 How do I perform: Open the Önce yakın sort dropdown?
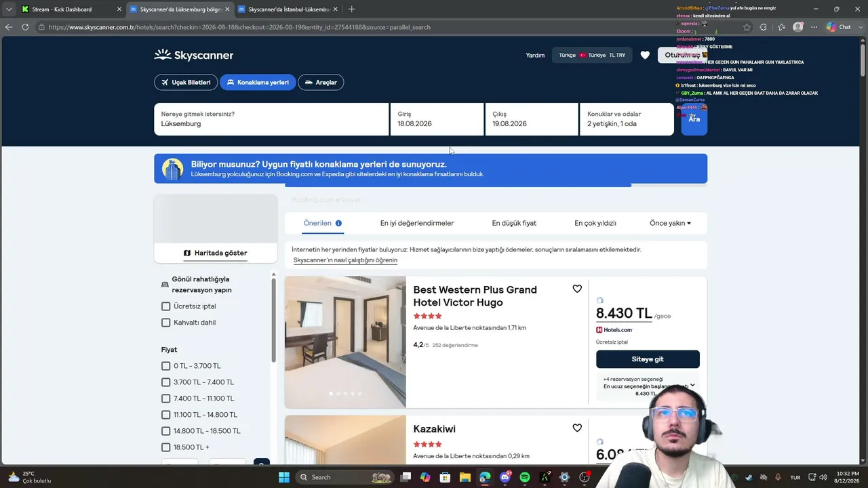pos(670,223)
